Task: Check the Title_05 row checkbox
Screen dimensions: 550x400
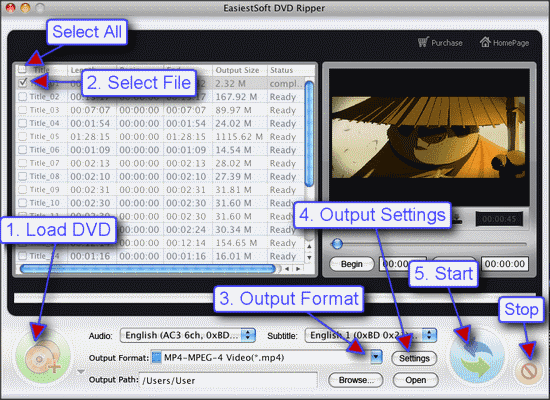Action: click(22, 136)
